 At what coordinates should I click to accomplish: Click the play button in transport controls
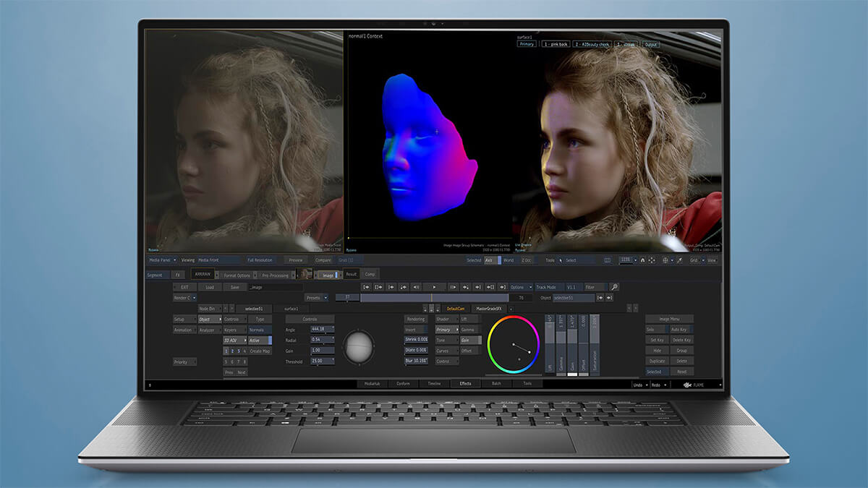click(x=433, y=287)
